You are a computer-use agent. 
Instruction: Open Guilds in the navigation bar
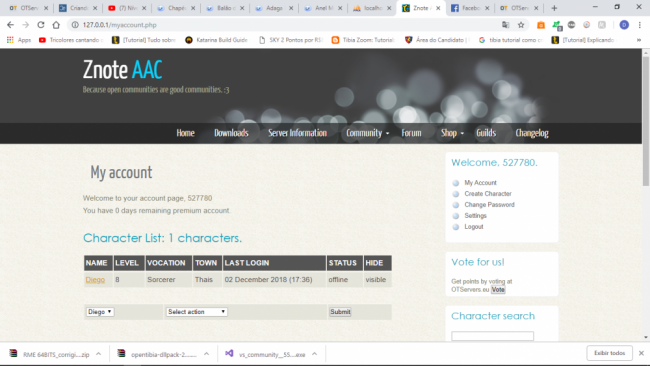coord(486,133)
